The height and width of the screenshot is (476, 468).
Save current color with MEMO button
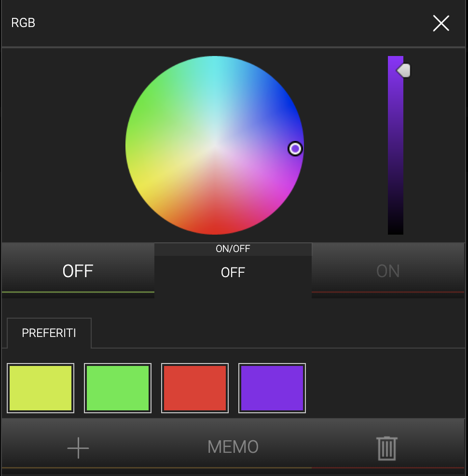point(233,447)
